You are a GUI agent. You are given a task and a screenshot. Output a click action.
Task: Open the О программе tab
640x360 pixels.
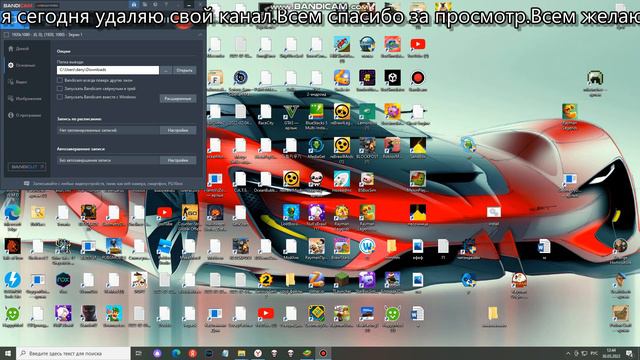24,116
